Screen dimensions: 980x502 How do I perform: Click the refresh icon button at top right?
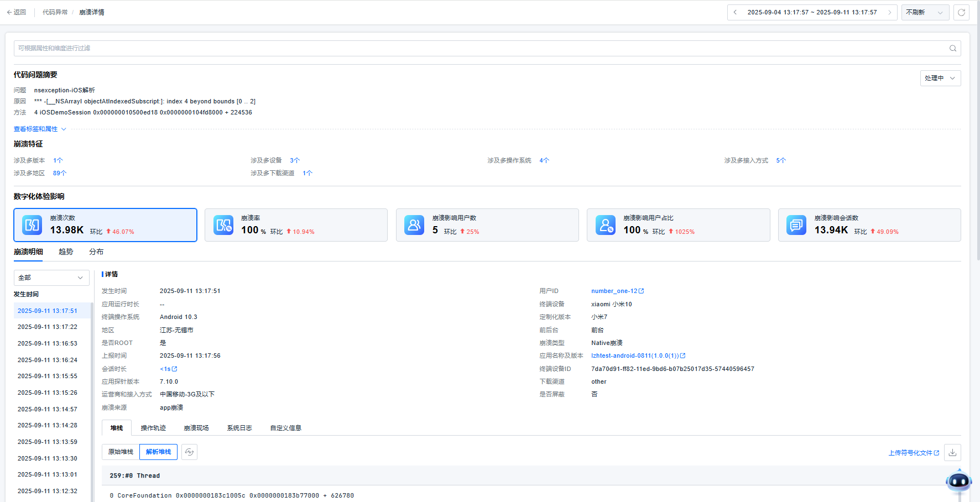[x=961, y=12]
